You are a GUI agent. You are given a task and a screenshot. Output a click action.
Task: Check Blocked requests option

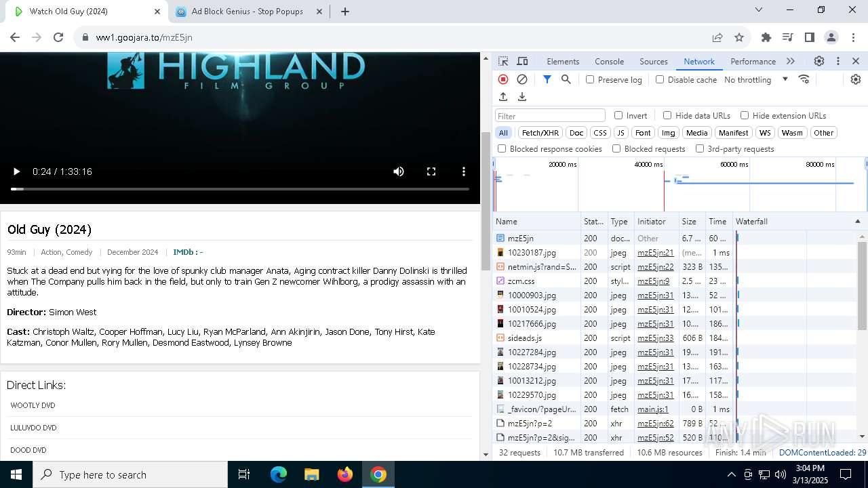tap(616, 148)
